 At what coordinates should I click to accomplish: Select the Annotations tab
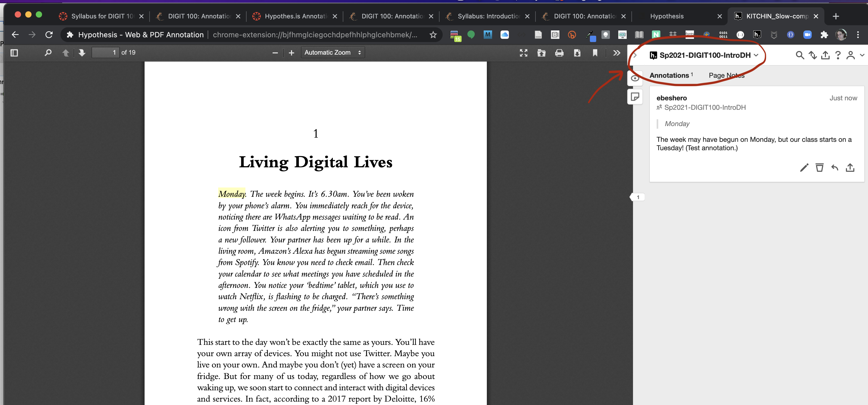point(670,75)
